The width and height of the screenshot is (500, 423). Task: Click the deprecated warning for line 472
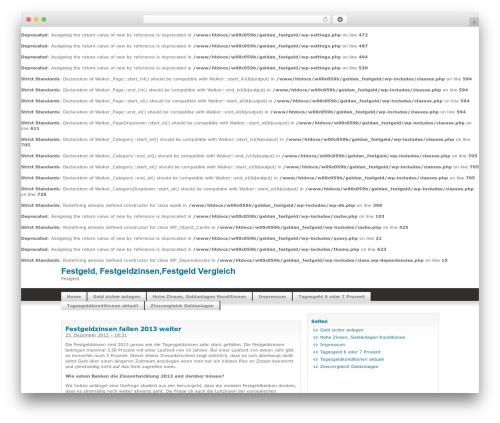pos(194,35)
